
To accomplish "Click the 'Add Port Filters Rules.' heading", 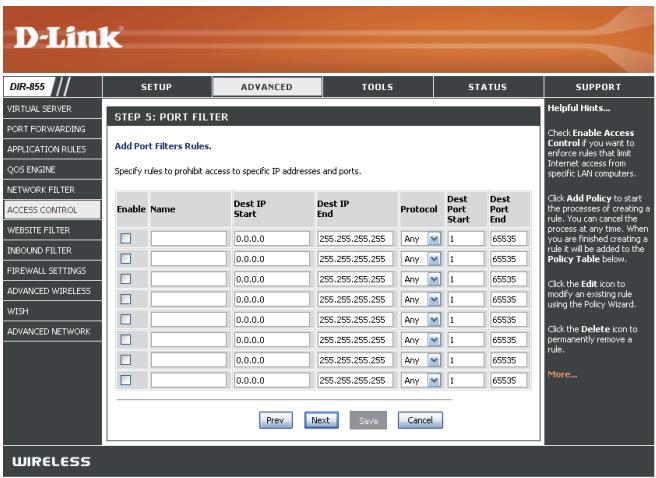I will (163, 146).
